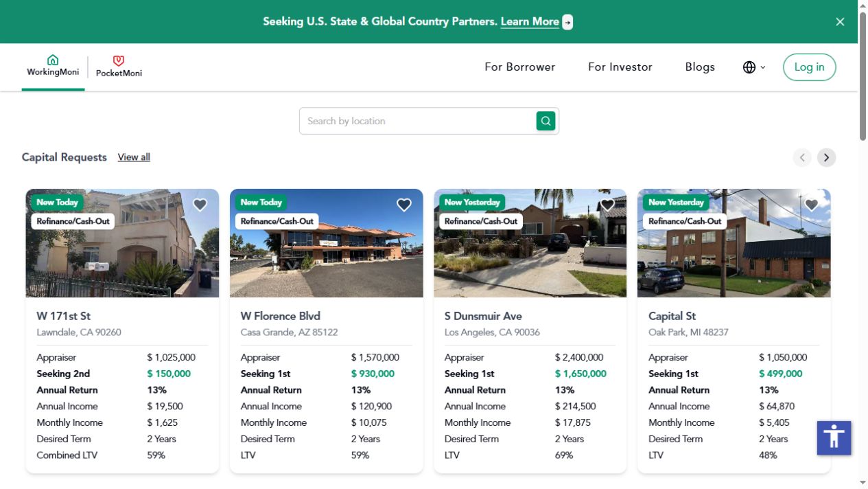Click the Casa Grande, AZ 85122 address

pyautogui.click(x=290, y=332)
